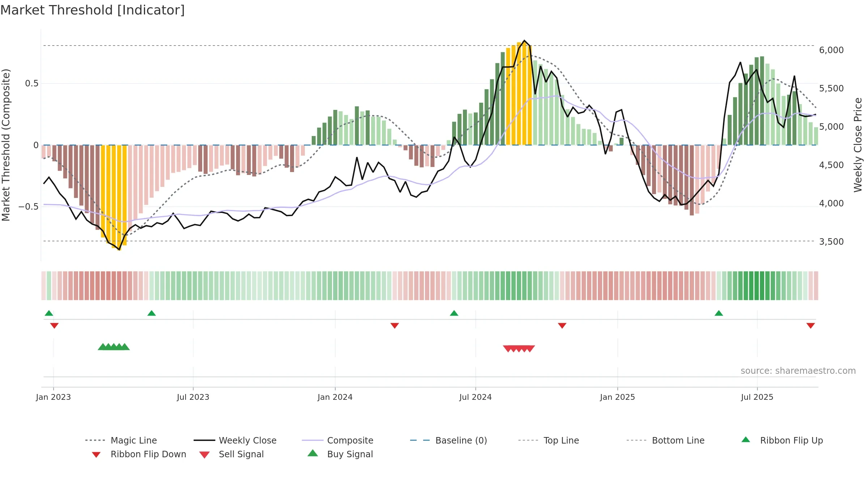The height and width of the screenshot is (488, 868).
Task: Click Ribbon Flip Down legend entry
Action: click(x=139, y=454)
